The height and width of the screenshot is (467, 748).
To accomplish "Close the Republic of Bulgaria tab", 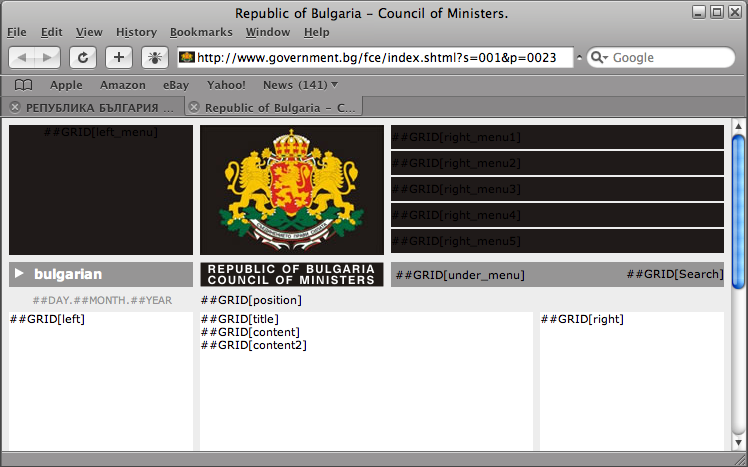I will click(x=194, y=106).
